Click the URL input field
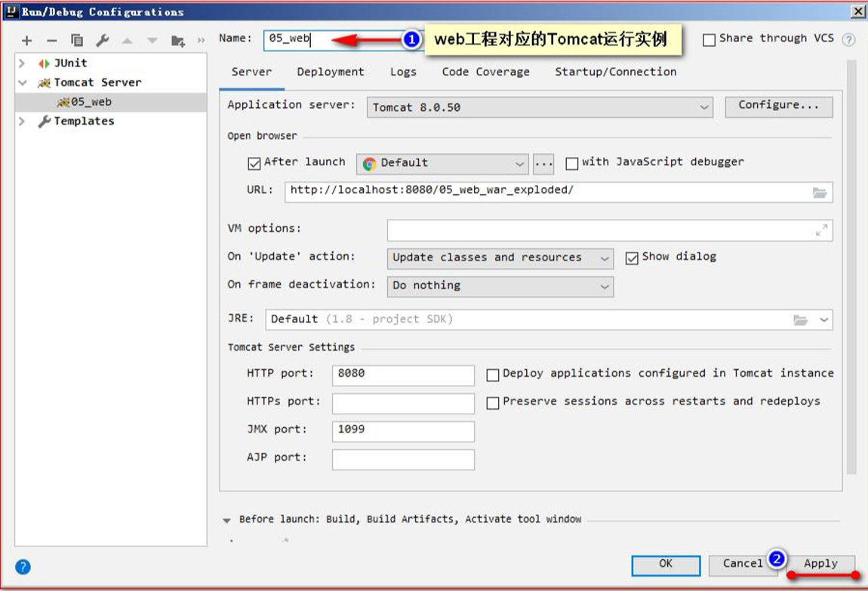This screenshot has width=868, height=591. (x=559, y=192)
